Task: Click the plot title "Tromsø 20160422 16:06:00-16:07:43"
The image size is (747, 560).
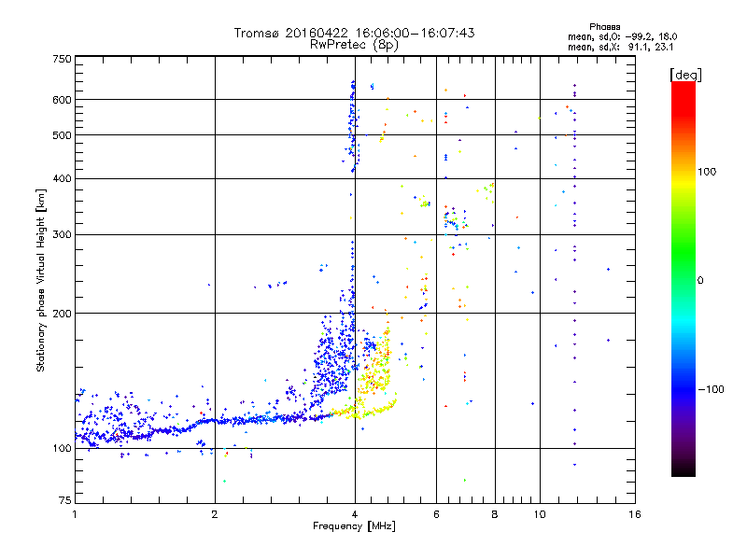Action: coord(354,33)
